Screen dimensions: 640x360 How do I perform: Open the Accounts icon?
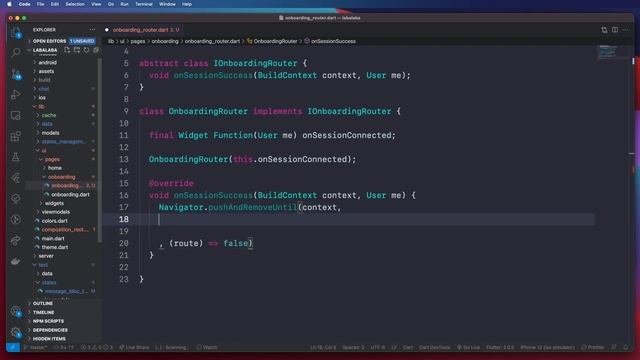click(16, 312)
